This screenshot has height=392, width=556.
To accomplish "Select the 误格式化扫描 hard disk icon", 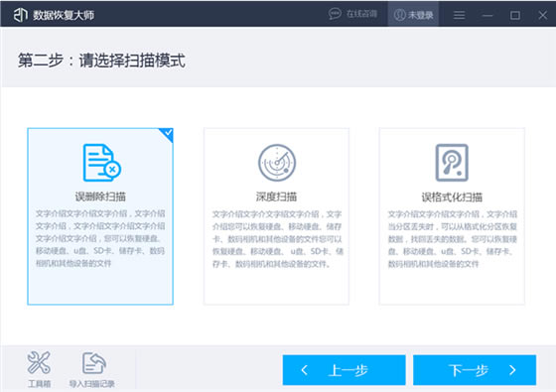I will click(452, 163).
